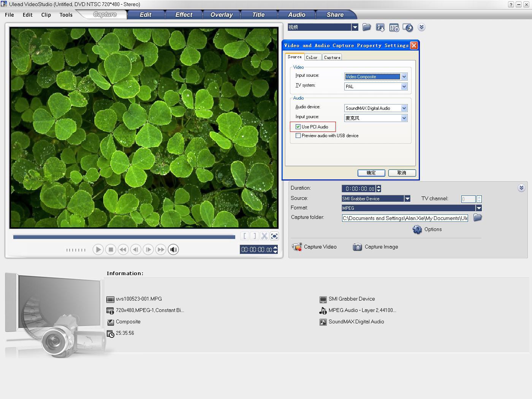Expand the Audio device dropdown
The image size is (532, 399).
point(404,108)
